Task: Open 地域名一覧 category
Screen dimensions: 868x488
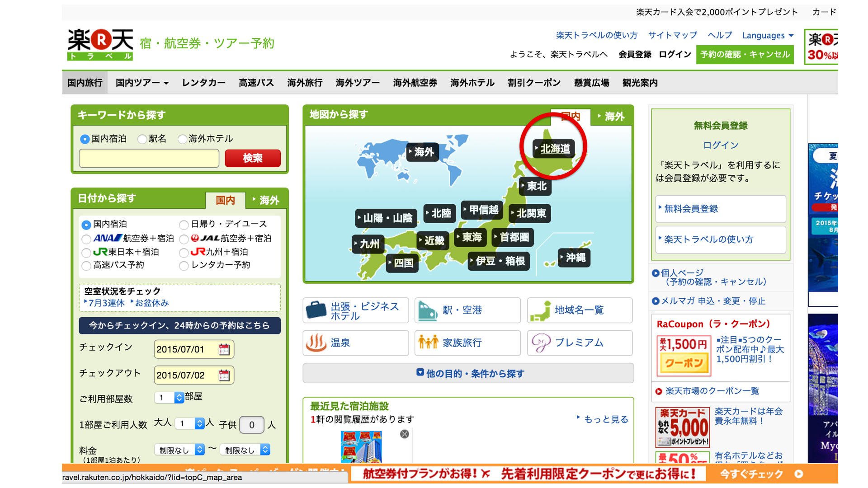Action: pyautogui.click(x=580, y=310)
